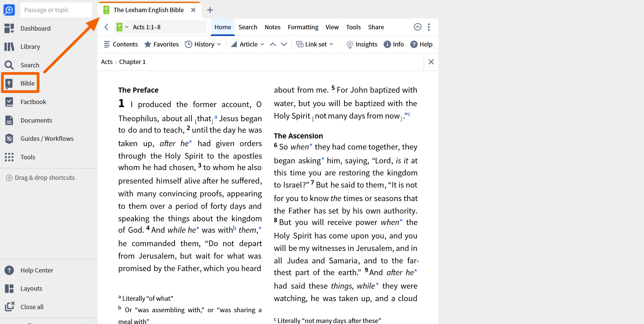
Task: Click the Chapter 1 breadcrumb
Action: point(132,62)
